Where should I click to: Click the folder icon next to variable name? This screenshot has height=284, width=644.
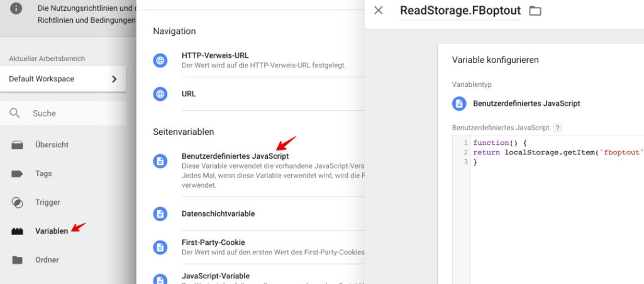535,11
